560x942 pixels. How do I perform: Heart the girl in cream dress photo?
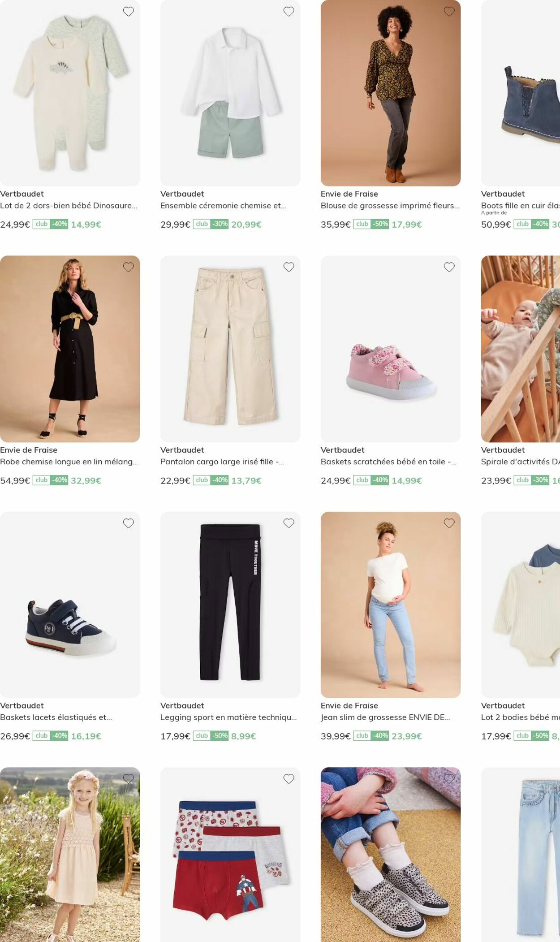(129, 779)
